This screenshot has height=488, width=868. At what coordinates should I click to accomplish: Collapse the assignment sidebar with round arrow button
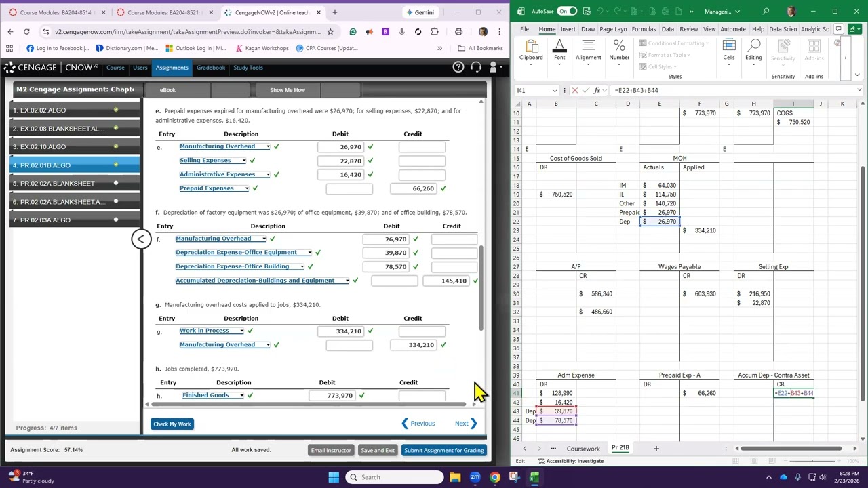click(141, 239)
